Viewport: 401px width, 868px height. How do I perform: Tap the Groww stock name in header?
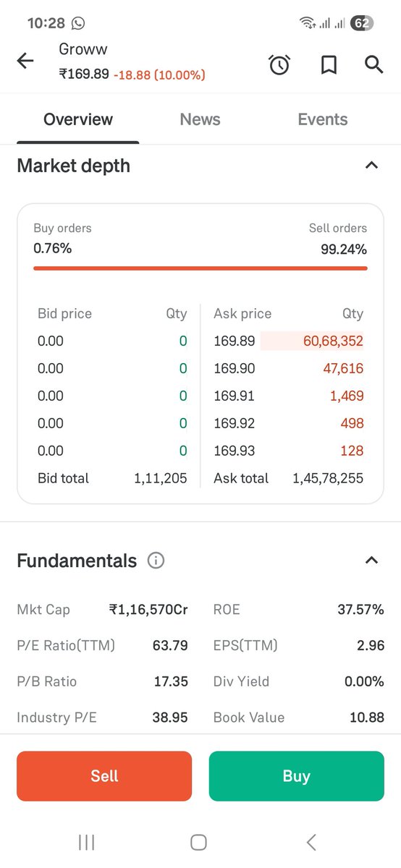(82, 49)
